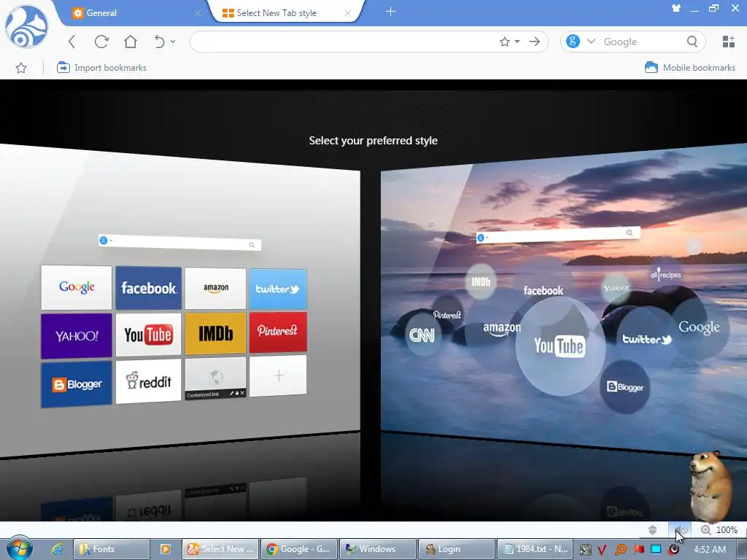Click the 4:52 AM system clock
Viewport: 747px width, 560px height.
[710, 549]
